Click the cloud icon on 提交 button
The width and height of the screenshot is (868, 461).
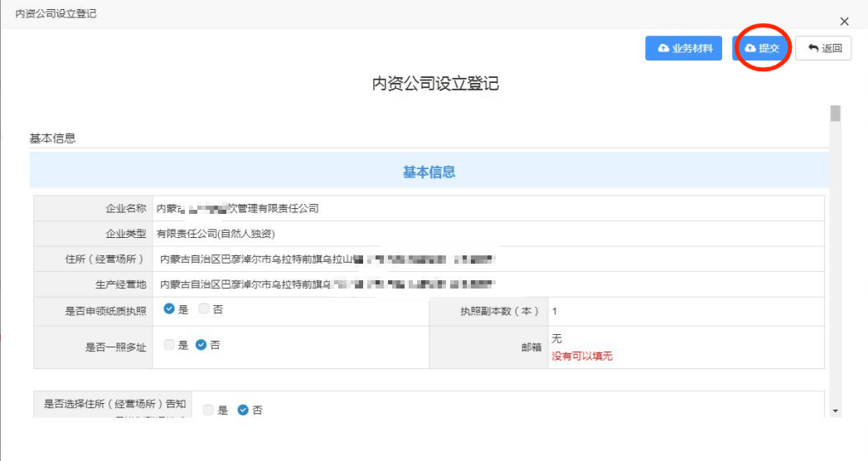point(750,49)
